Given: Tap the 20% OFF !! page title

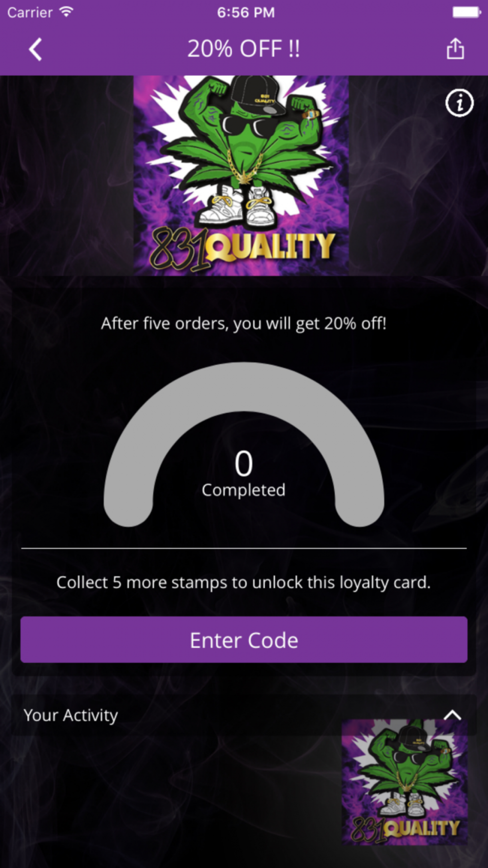Looking at the screenshot, I should point(244,49).
